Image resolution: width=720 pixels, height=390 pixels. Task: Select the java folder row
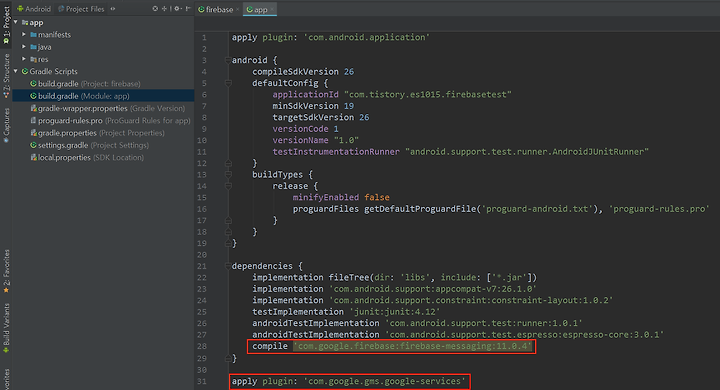tap(103, 47)
